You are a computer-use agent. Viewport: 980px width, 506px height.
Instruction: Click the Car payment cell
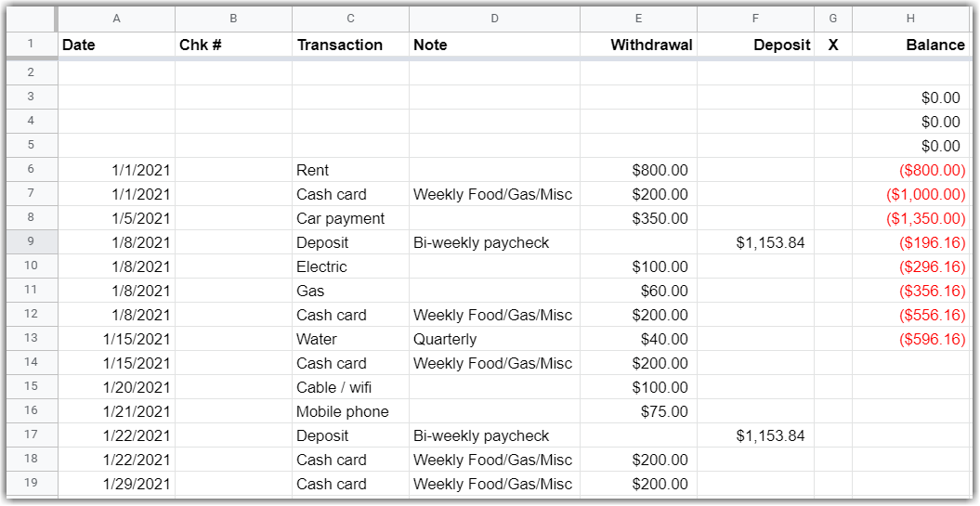coord(350,218)
